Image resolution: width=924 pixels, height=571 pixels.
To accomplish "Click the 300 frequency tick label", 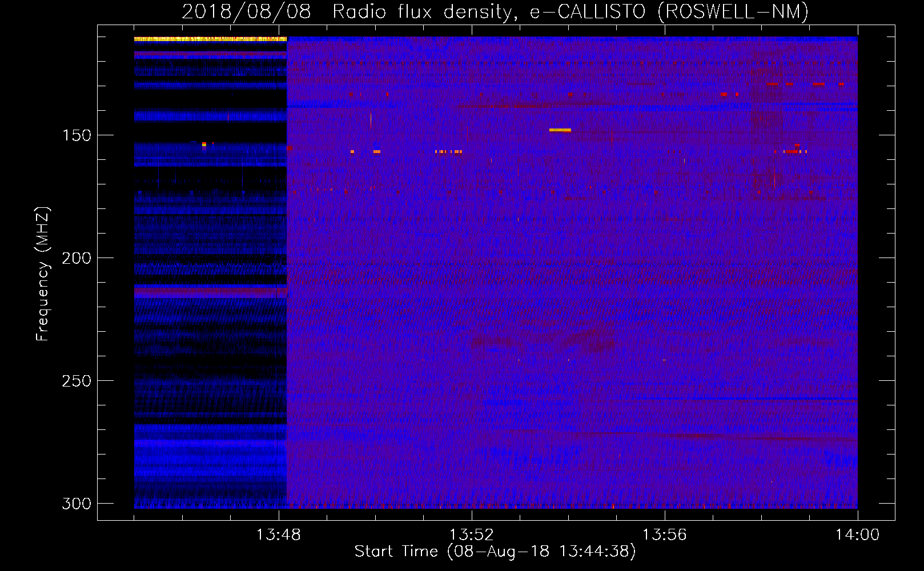I will pos(77,504).
